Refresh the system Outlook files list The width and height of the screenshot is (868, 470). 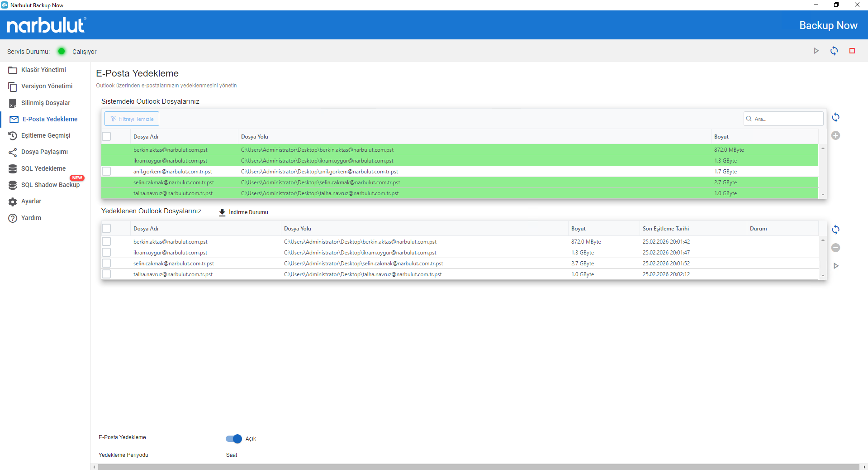click(x=835, y=118)
